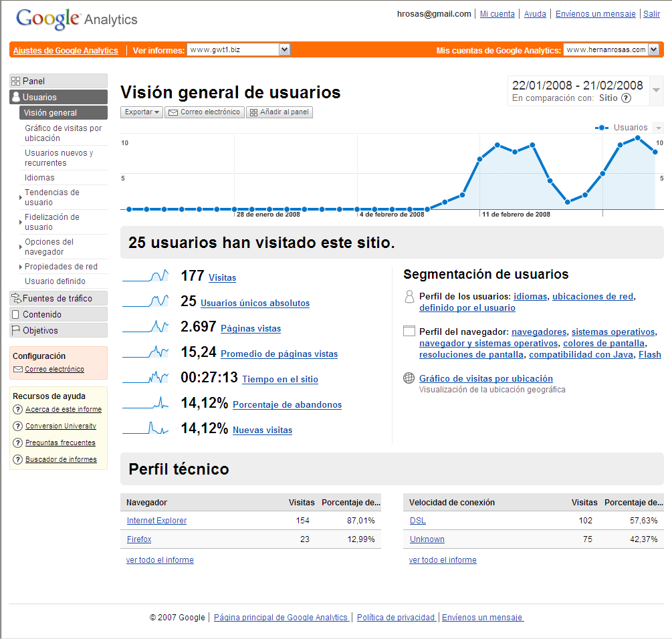Click the Correo electrónico toolbar button
Image resolution: width=672 pixels, height=639 pixels.
click(205, 112)
